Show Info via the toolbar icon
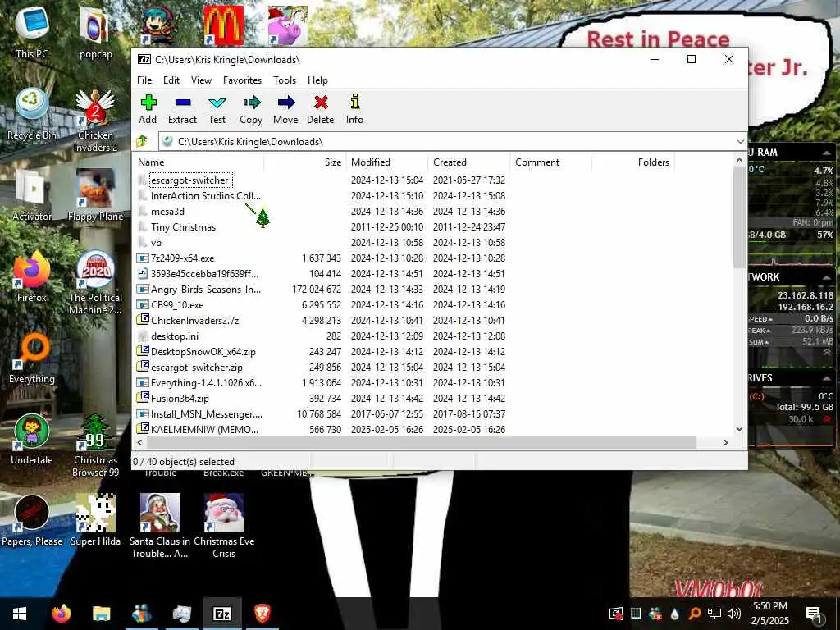The image size is (840, 630). 354,109
